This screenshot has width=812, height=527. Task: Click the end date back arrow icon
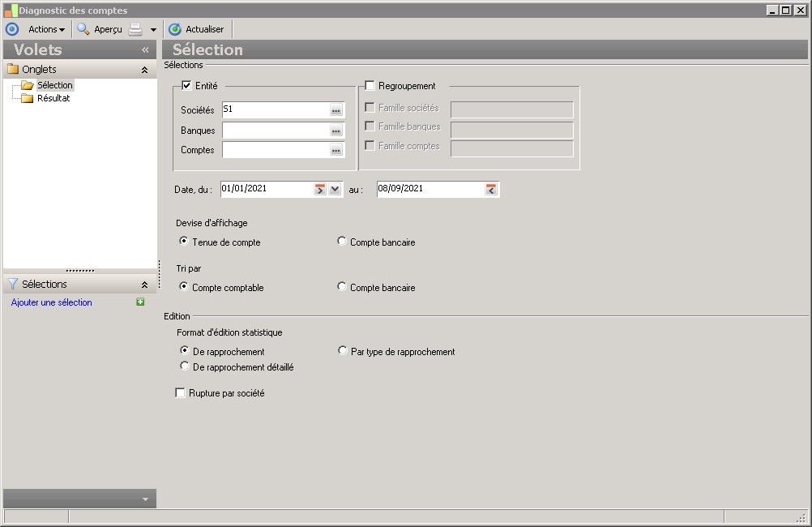(x=491, y=189)
